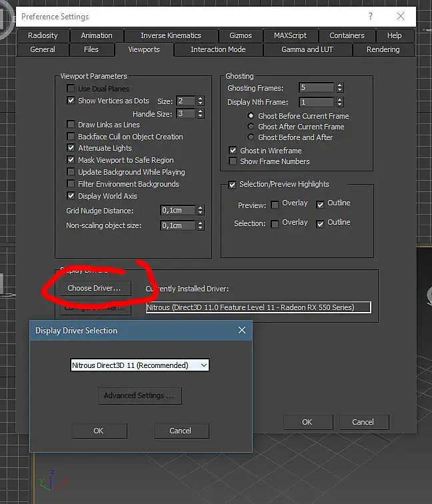This screenshot has height=504, width=432.
Task: Open help for Preference Settings dialog
Action: [x=371, y=16]
